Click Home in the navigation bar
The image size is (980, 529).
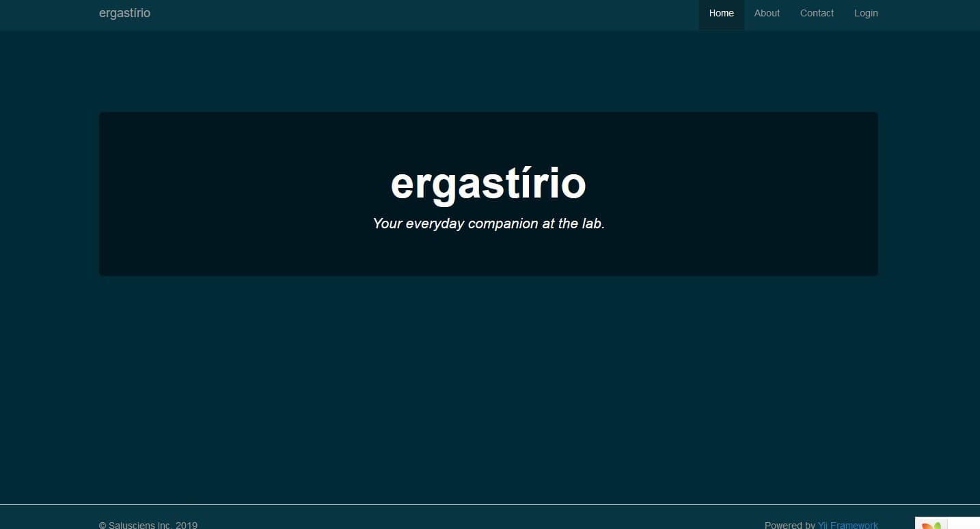pyautogui.click(x=721, y=13)
